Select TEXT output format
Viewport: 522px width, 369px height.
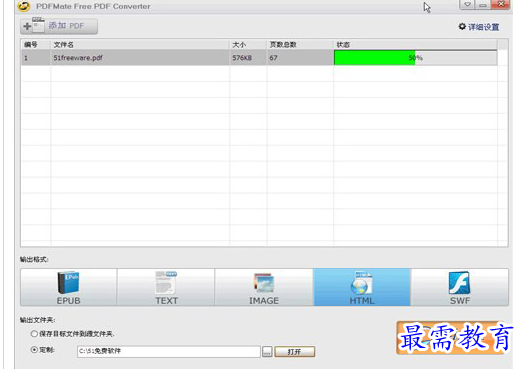click(166, 287)
